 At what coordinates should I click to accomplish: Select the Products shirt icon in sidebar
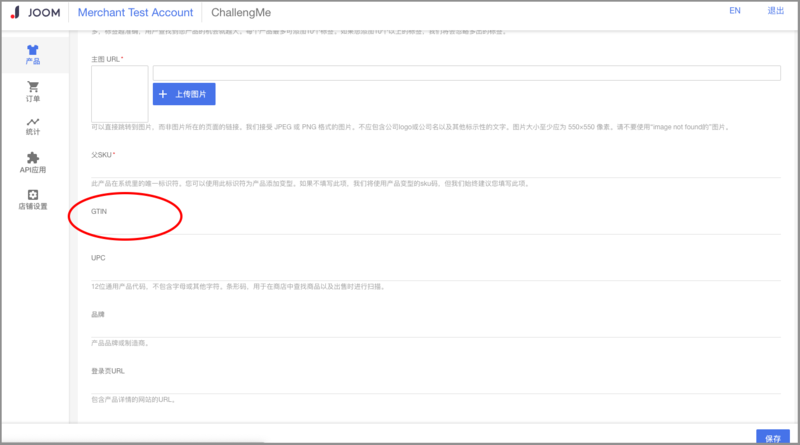(x=33, y=50)
